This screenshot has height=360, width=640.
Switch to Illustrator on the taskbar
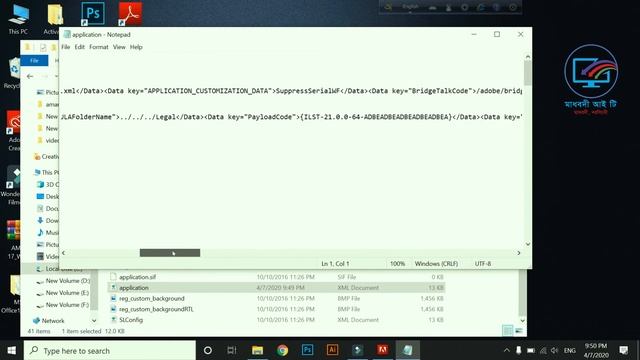(x=332, y=350)
